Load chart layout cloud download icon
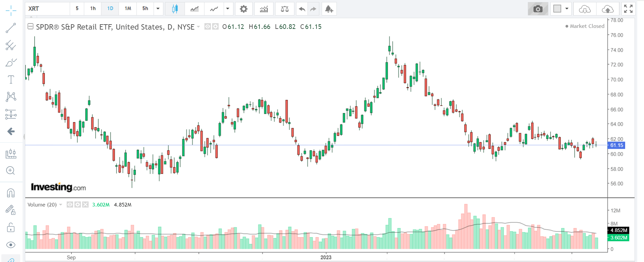The height and width of the screenshot is (262, 644). click(x=585, y=9)
